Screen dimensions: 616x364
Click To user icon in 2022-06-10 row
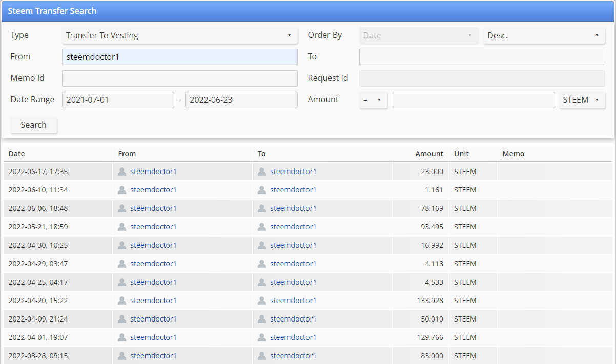click(262, 190)
